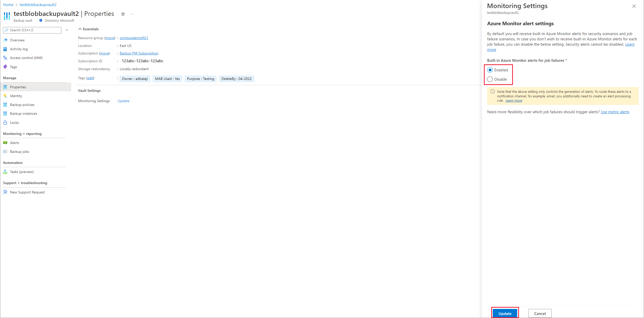Open Identity menu item

click(x=16, y=96)
